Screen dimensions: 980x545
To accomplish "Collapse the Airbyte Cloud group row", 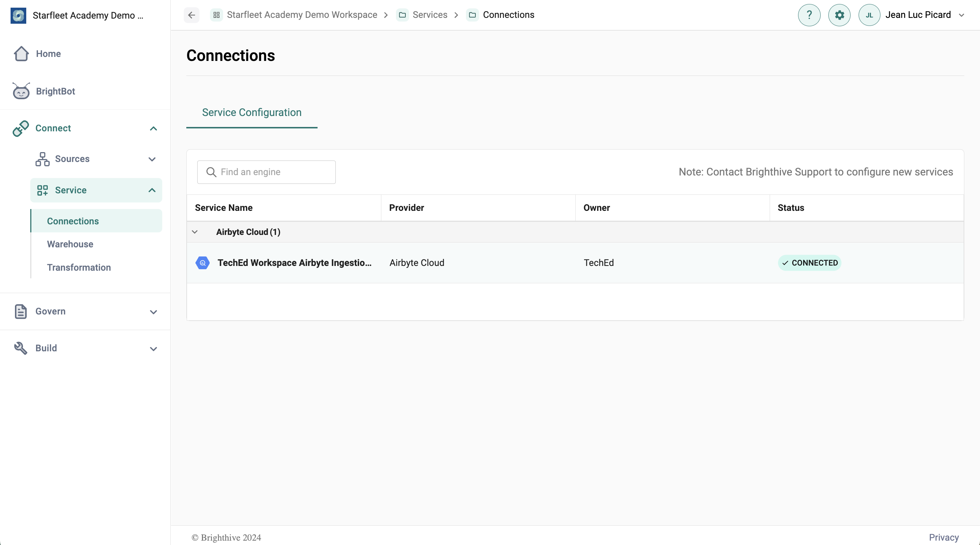I will pos(195,232).
